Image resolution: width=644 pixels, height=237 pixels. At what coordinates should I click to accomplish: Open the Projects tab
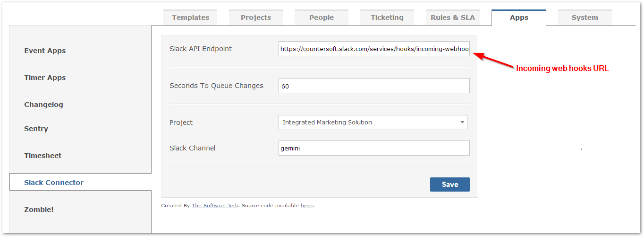(256, 18)
